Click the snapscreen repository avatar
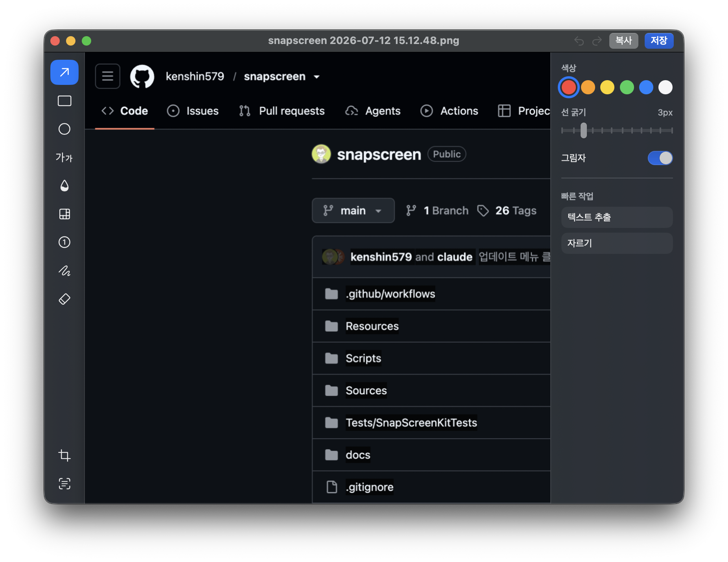 [x=321, y=154]
